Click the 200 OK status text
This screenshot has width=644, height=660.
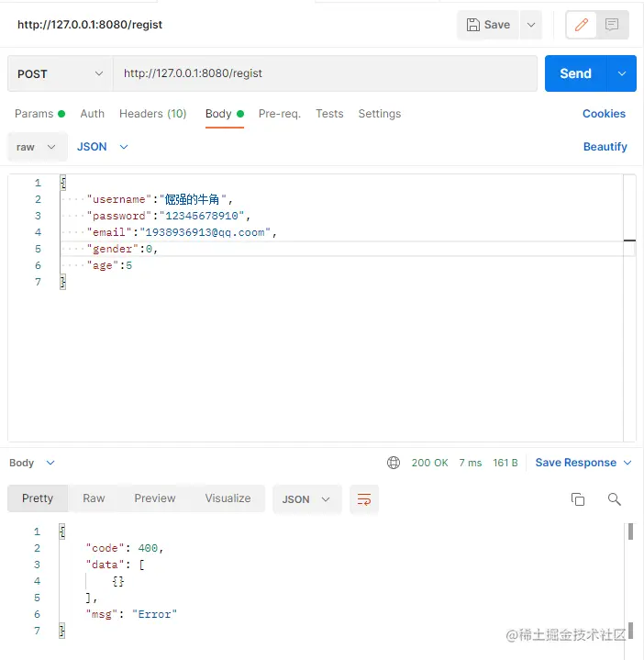coord(429,463)
